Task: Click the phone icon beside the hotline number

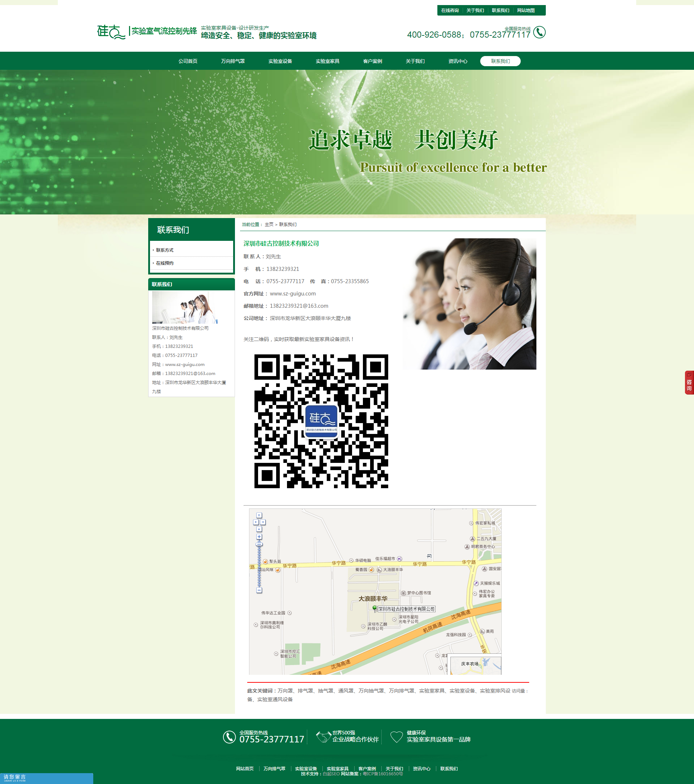Action: pos(539,32)
